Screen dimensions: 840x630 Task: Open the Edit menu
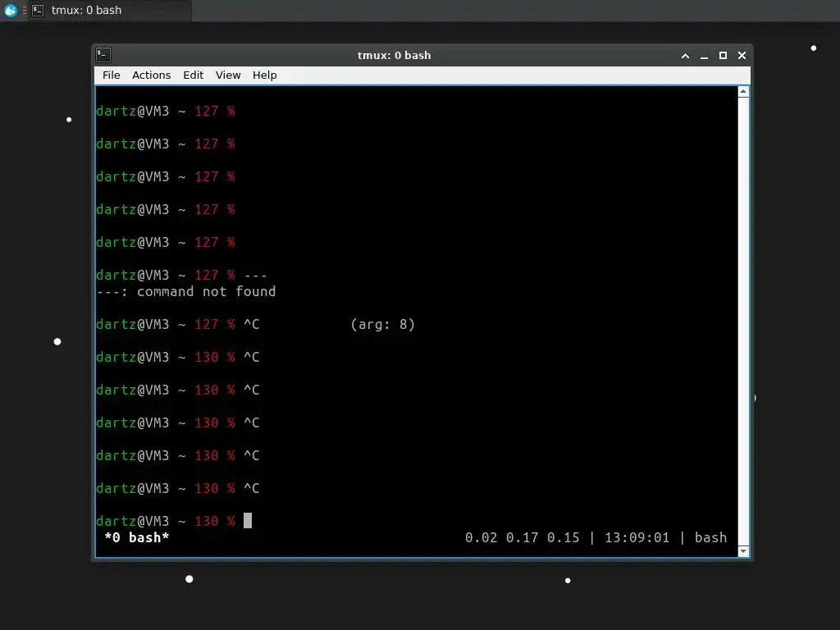point(193,75)
